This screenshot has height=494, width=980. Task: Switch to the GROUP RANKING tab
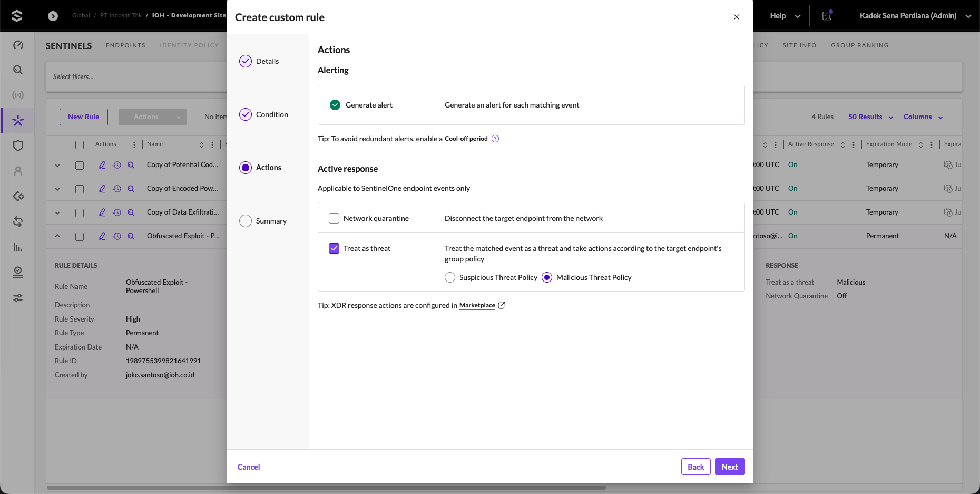[860, 45]
